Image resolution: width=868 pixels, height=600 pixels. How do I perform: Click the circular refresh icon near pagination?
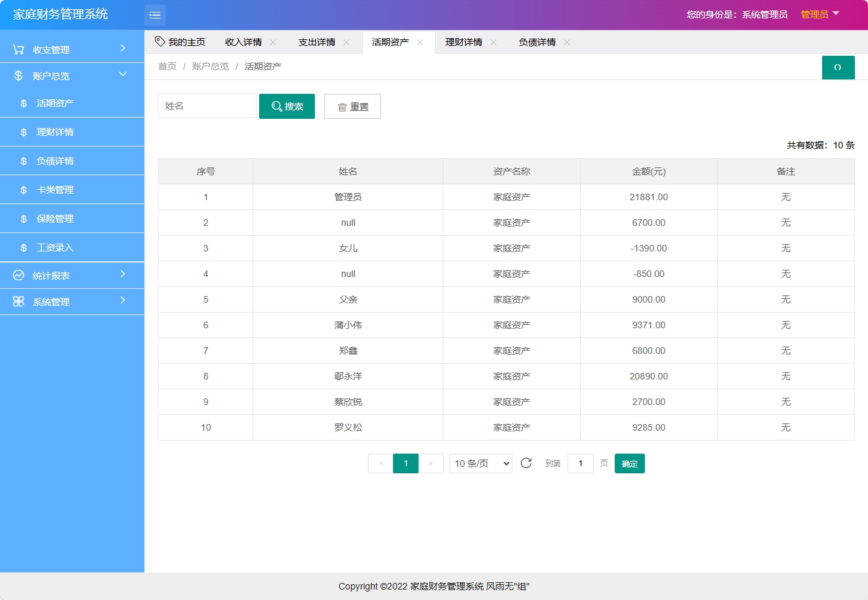click(x=526, y=463)
